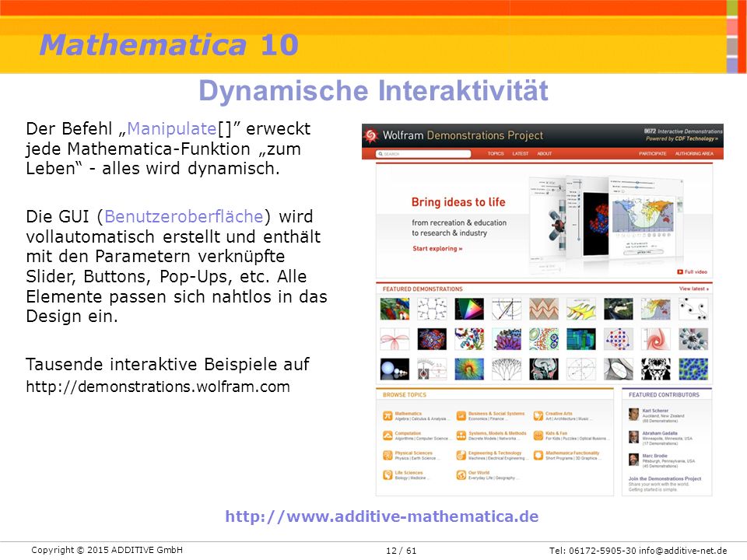Open the color spectrum triangle demonstration thumbnail

pos(468,309)
